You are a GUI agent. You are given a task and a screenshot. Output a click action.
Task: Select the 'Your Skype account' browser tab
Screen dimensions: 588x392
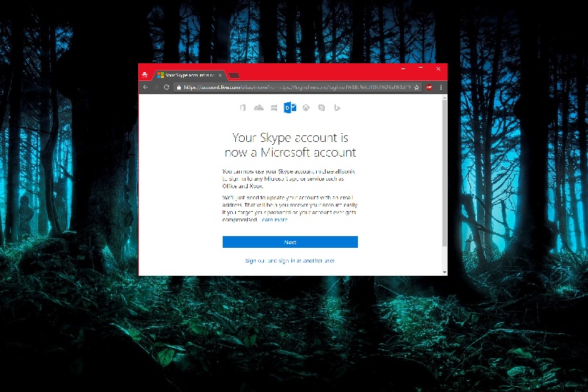coord(190,75)
